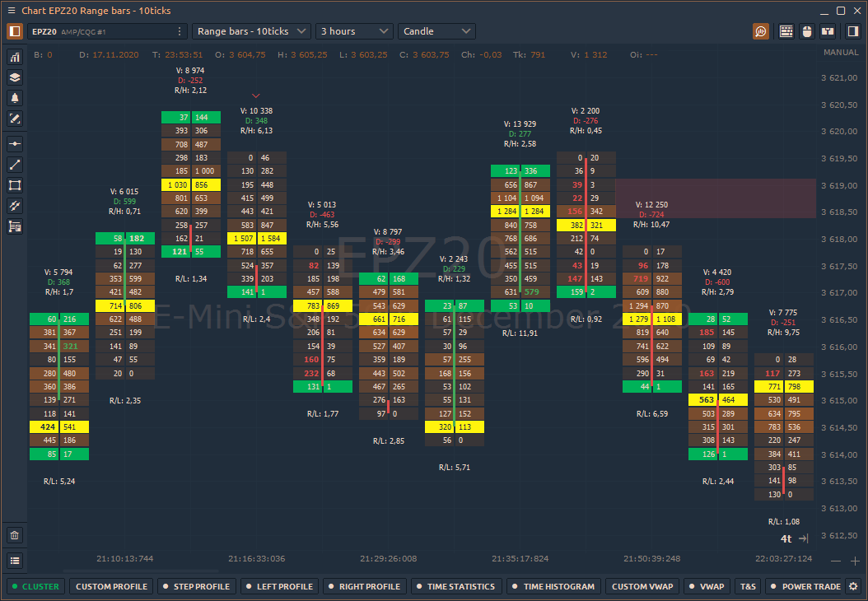Click the layers stack icon
Image resolution: width=868 pixels, height=601 pixels.
pyautogui.click(x=15, y=77)
